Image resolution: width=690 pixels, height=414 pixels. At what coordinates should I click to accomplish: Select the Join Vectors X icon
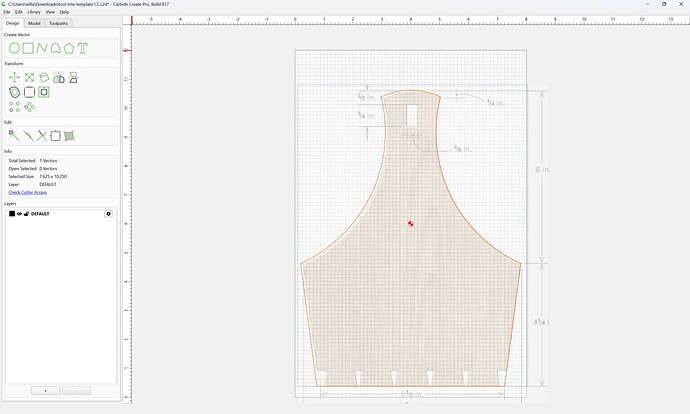click(42, 136)
